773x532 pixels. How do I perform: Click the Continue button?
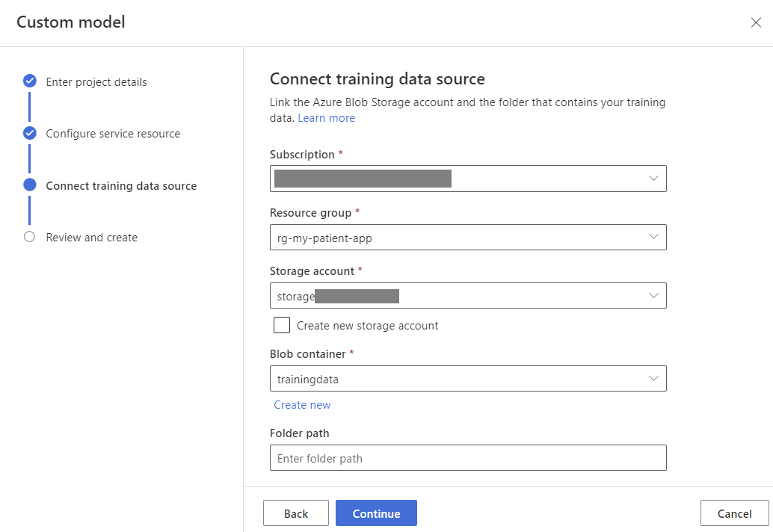click(x=376, y=513)
